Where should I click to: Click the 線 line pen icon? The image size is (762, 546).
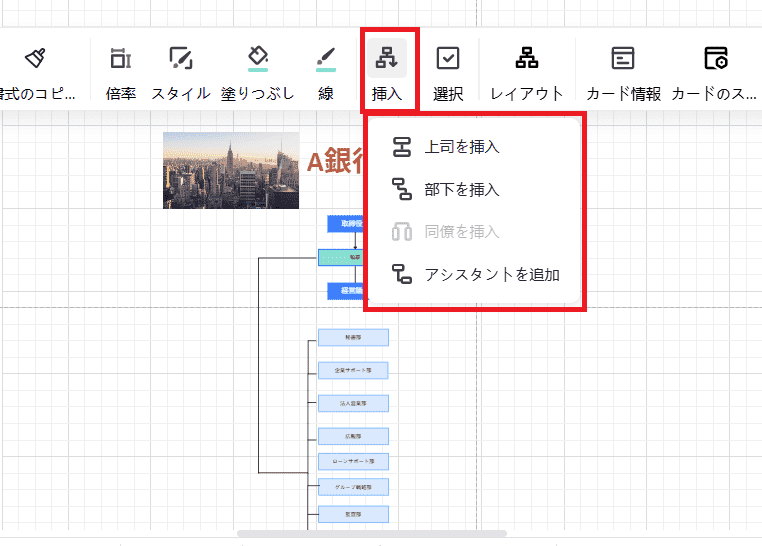(326, 56)
